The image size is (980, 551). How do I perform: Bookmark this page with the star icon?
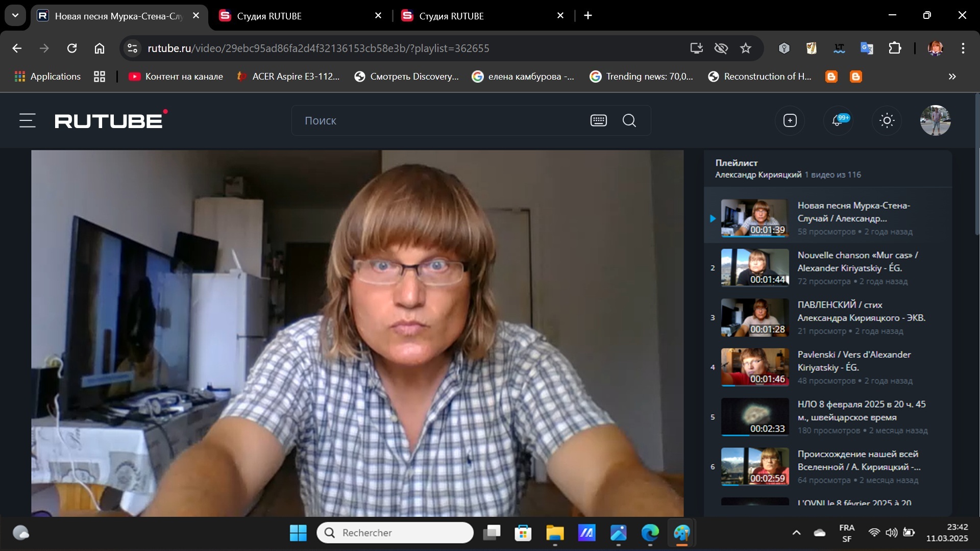tap(746, 48)
